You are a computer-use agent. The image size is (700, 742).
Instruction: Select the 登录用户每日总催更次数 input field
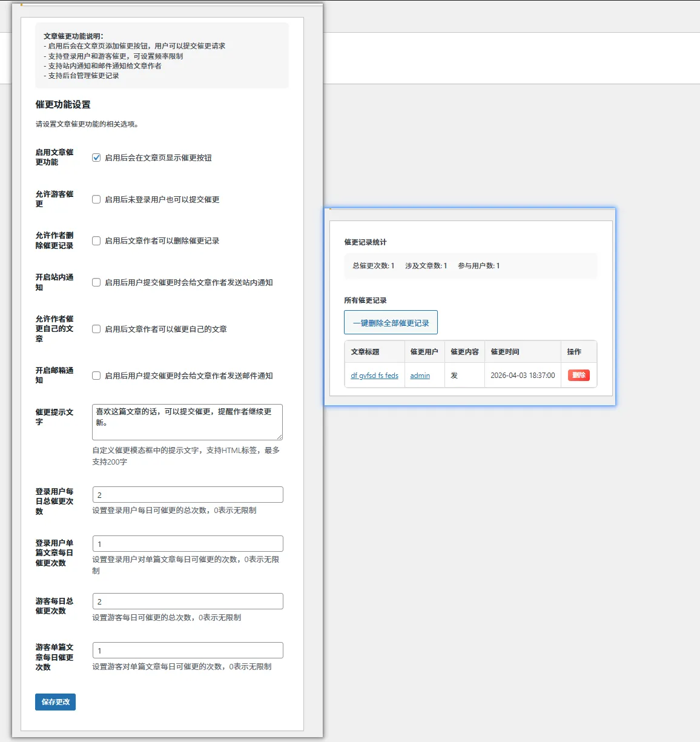187,494
